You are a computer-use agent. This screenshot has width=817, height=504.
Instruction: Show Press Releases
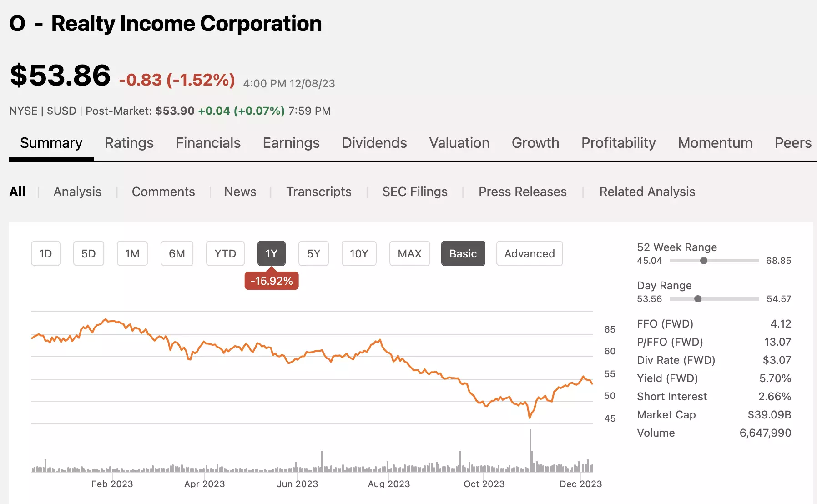tap(523, 192)
